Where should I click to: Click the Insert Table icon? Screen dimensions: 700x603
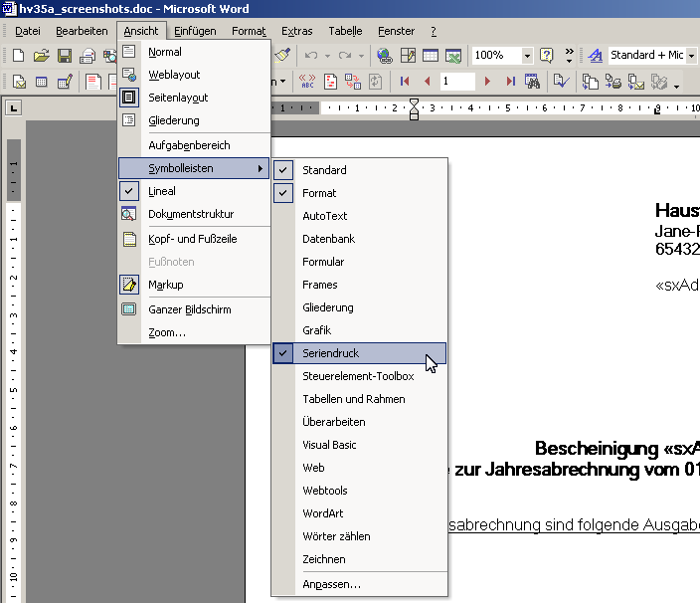point(431,56)
